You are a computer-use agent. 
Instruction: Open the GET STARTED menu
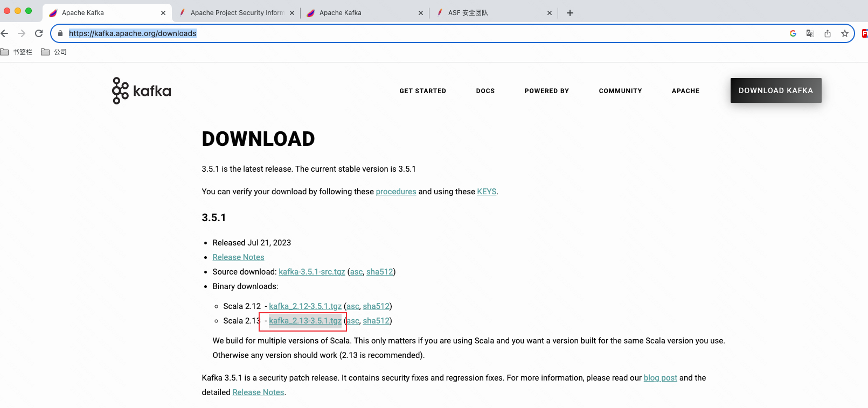pyautogui.click(x=423, y=91)
